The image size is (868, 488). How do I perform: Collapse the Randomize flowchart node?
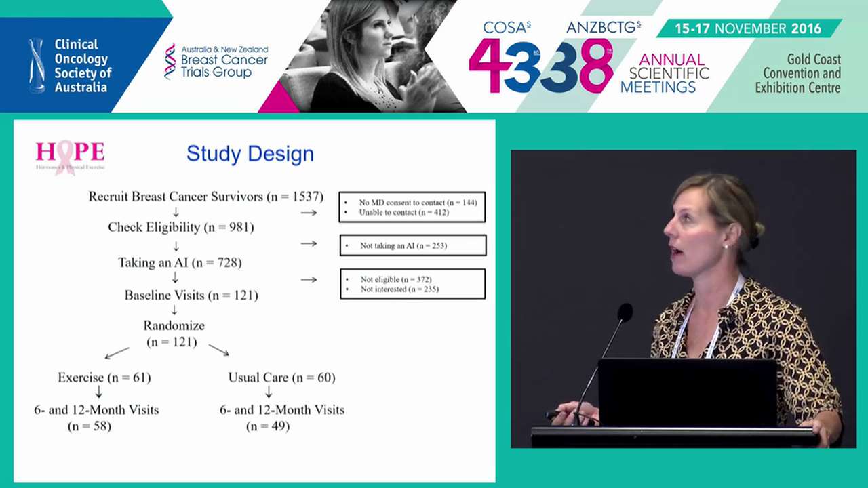174,333
